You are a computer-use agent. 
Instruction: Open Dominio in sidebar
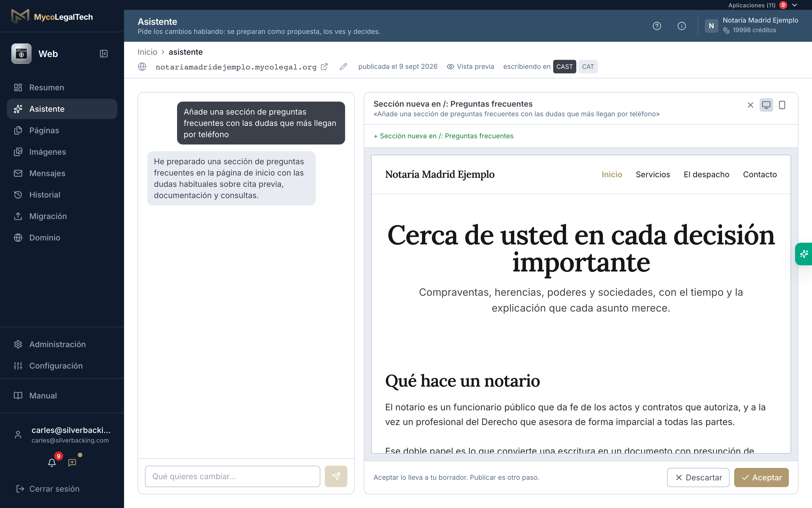click(x=62, y=238)
